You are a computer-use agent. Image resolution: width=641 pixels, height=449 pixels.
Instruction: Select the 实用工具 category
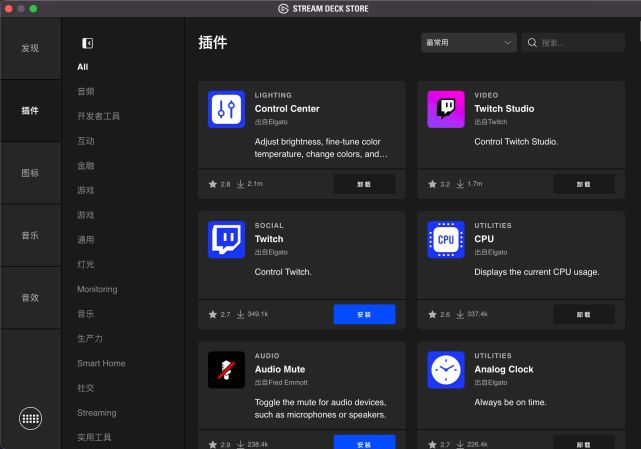pyautogui.click(x=94, y=437)
